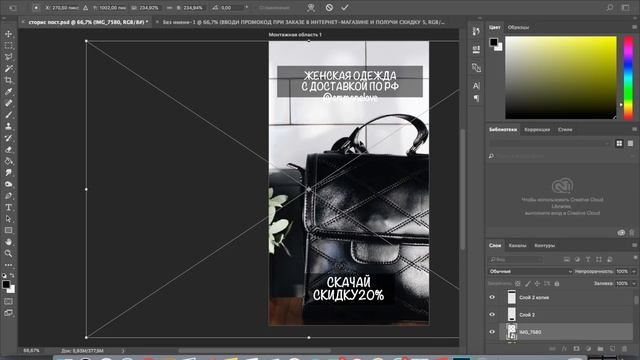Select the Healing Brush tool

click(9, 103)
